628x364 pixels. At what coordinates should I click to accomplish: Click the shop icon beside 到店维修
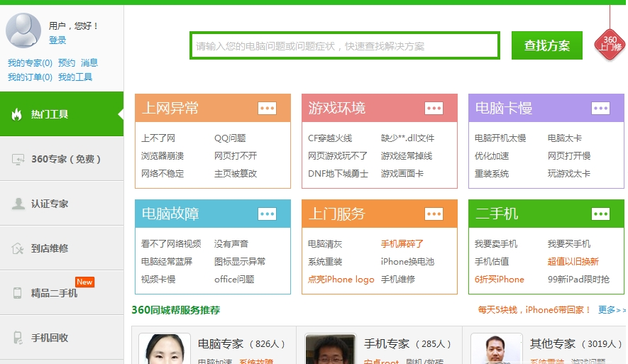(x=18, y=248)
